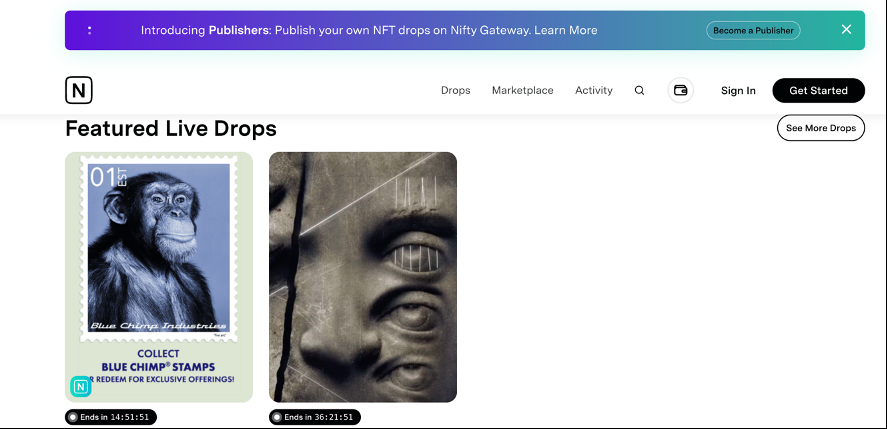The width and height of the screenshot is (887, 429).
Task: Open the Drops menu item
Action: (x=455, y=91)
